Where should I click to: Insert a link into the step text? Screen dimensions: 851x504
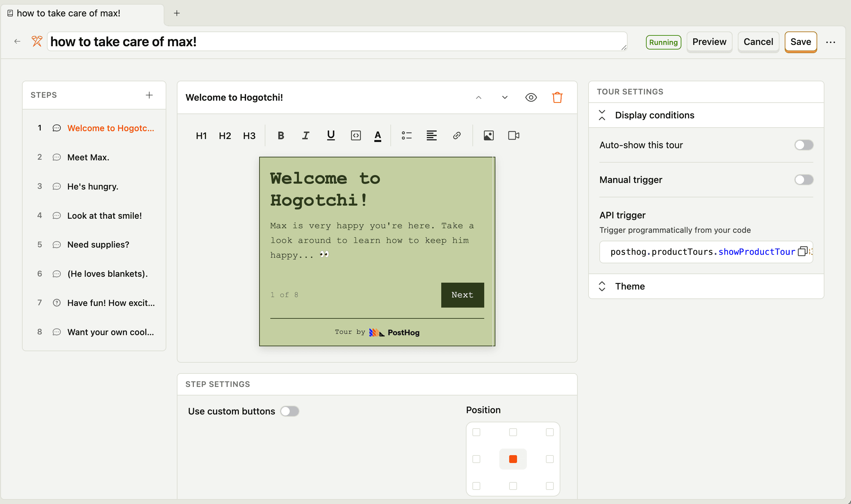[457, 135]
